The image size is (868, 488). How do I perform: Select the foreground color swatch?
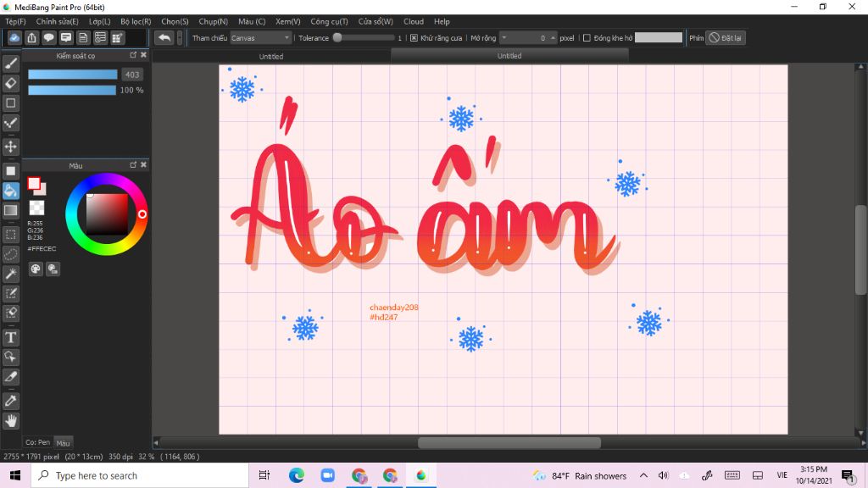click(x=34, y=183)
